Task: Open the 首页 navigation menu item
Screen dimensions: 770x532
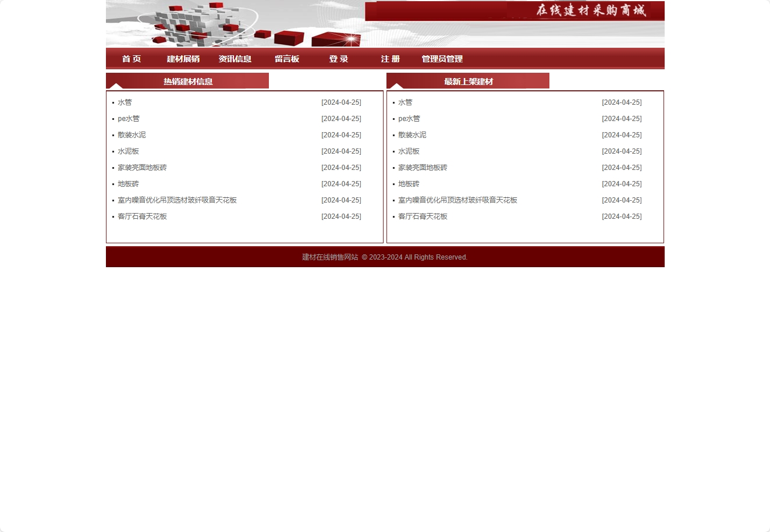Action: tap(130, 59)
